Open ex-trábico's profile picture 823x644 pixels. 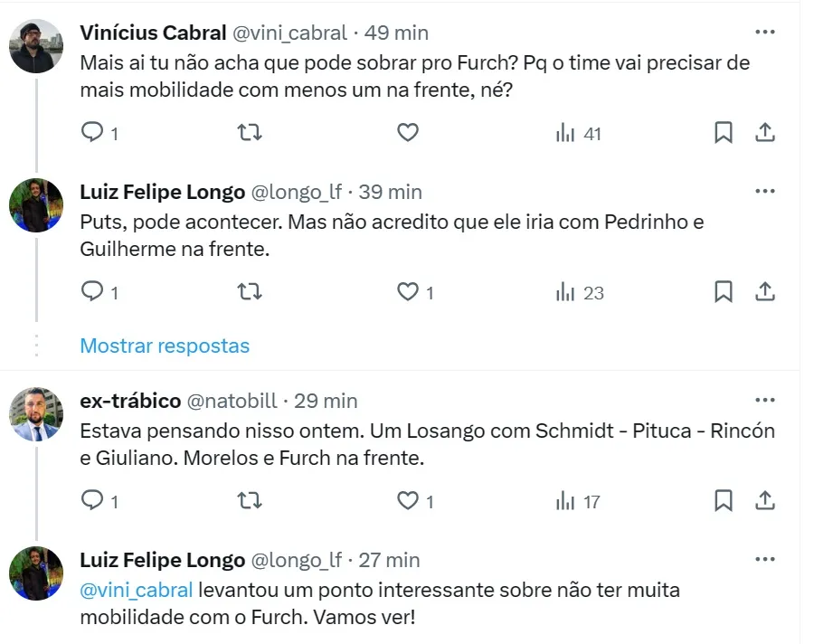click(x=36, y=413)
